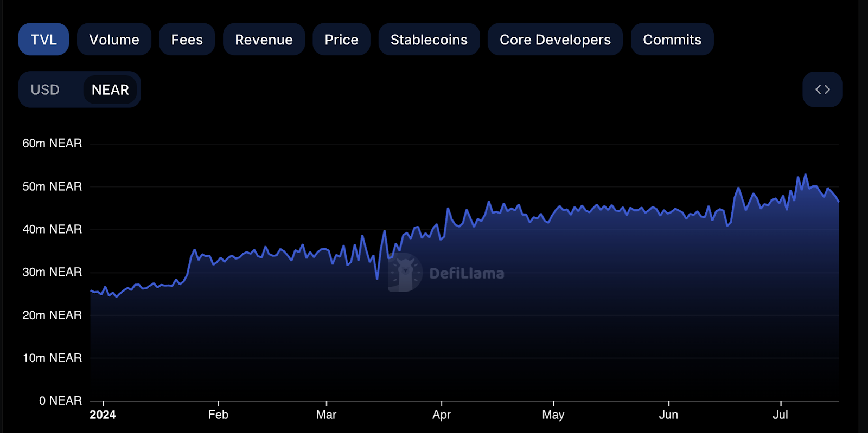The height and width of the screenshot is (433, 868).
Task: Click the embed code icon button
Action: [x=822, y=89]
